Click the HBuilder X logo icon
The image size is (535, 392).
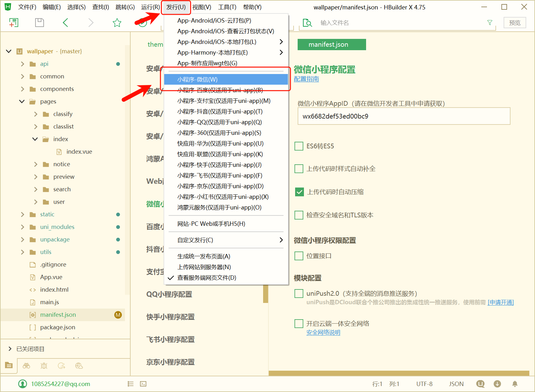[x=8, y=7]
